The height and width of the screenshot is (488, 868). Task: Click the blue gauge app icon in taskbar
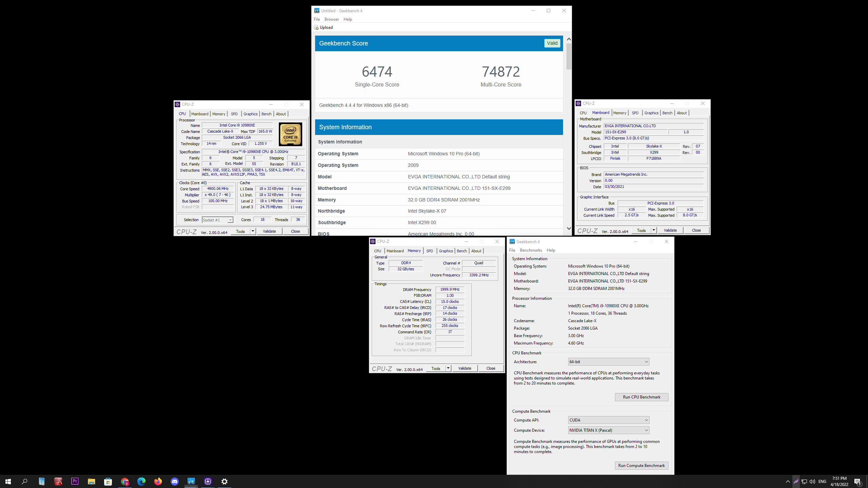pyautogui.click(x=42, y=481)
